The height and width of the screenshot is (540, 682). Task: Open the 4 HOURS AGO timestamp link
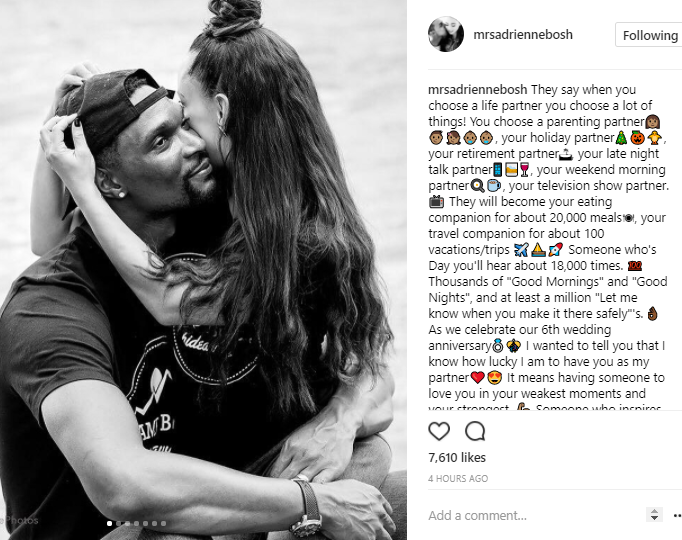(x=458, y=479)
